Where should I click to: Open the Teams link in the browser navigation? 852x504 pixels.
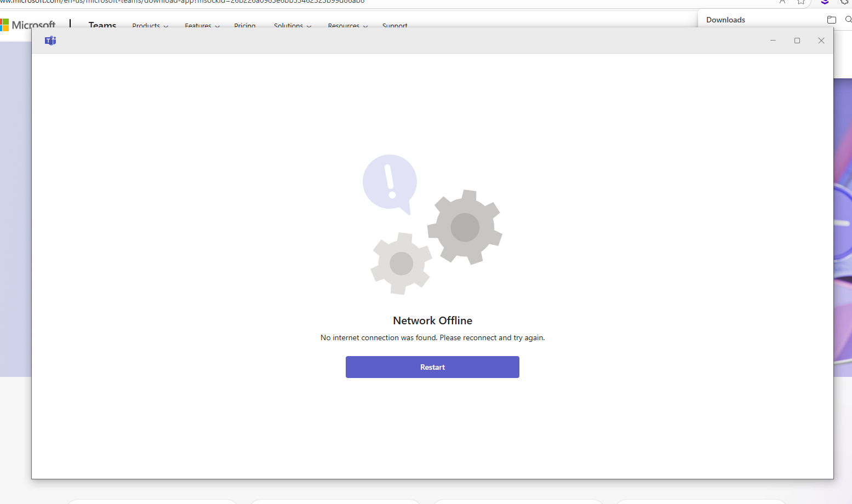click(102, 25)
